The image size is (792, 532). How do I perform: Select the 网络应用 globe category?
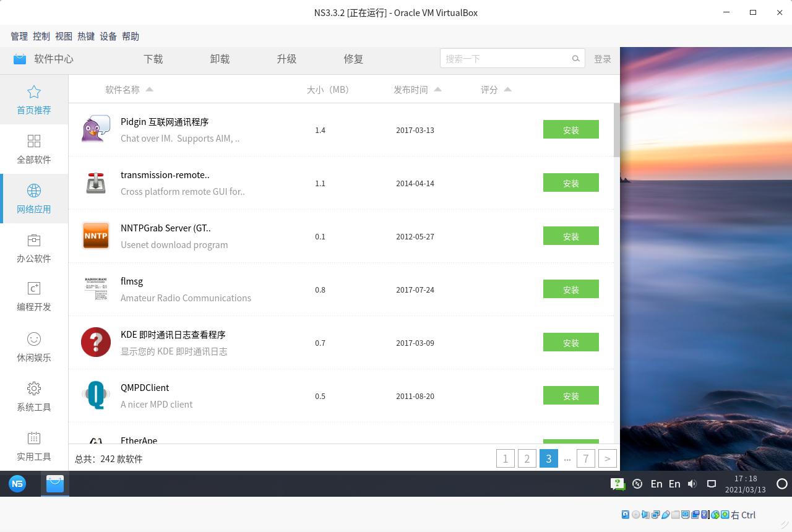34,199
